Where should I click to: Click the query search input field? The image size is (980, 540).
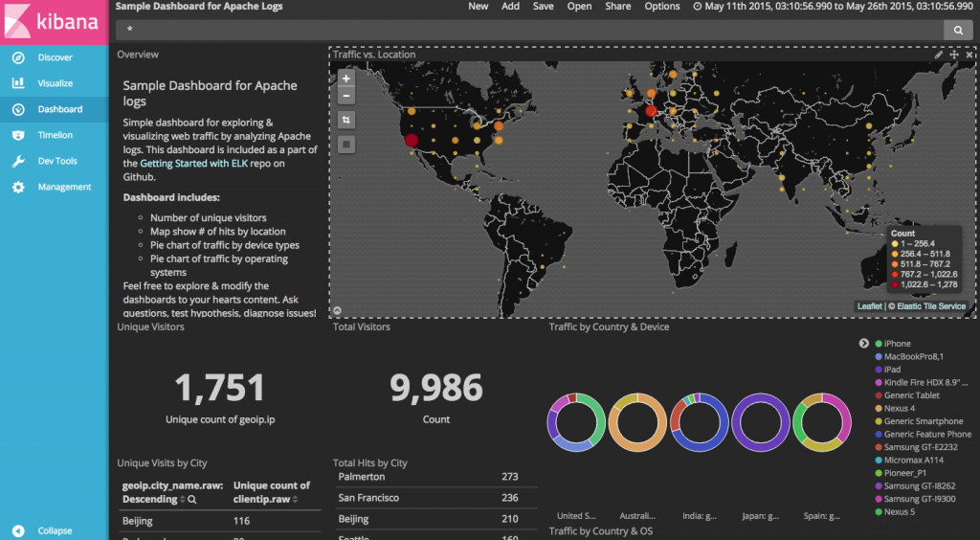pos(529,30)
